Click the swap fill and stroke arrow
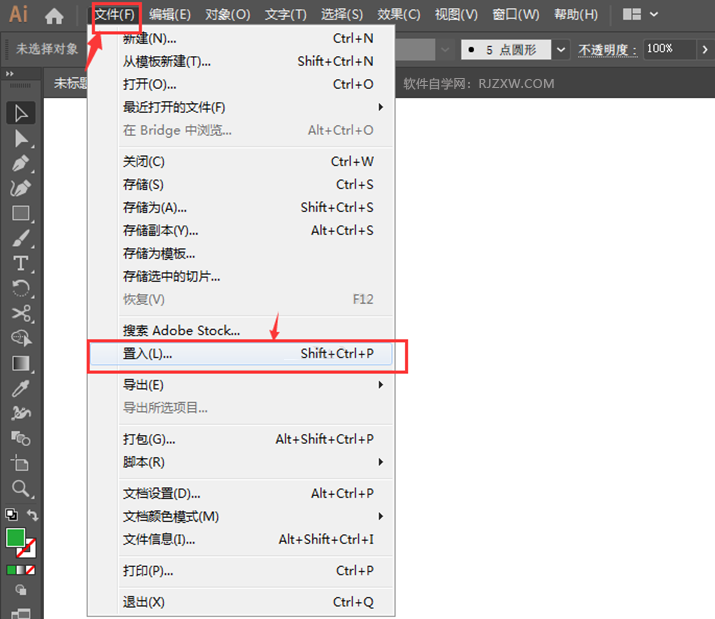Image resolution: width=715 pixels, height=619 pixels. 33,515
